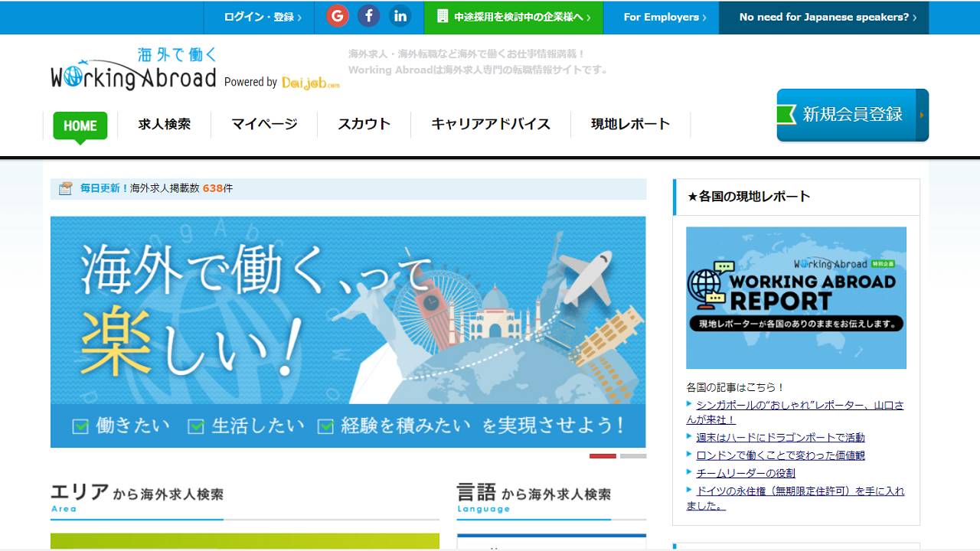Select the HOME menu tab
This screenshot has height=551, width=980.
[x=80, y=126]
